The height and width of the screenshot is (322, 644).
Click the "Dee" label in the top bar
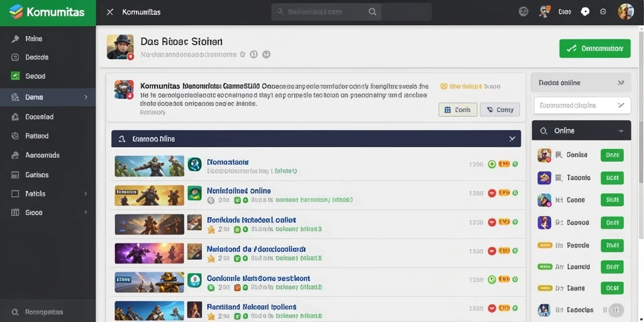565,12
